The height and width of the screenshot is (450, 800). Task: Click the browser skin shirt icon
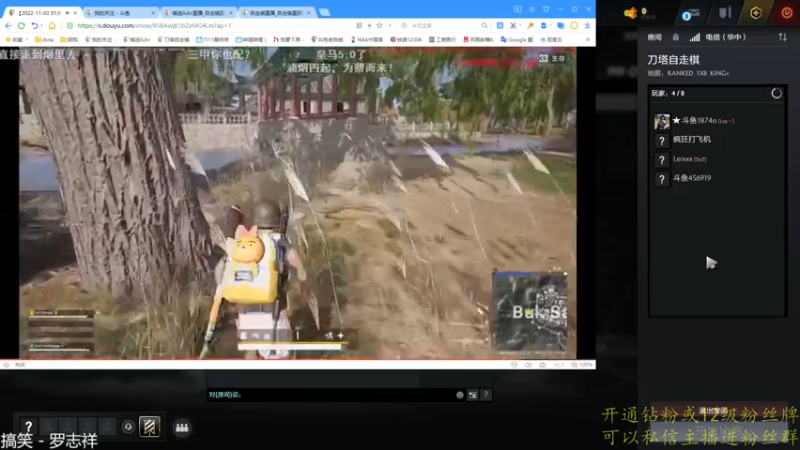(546, 9)
